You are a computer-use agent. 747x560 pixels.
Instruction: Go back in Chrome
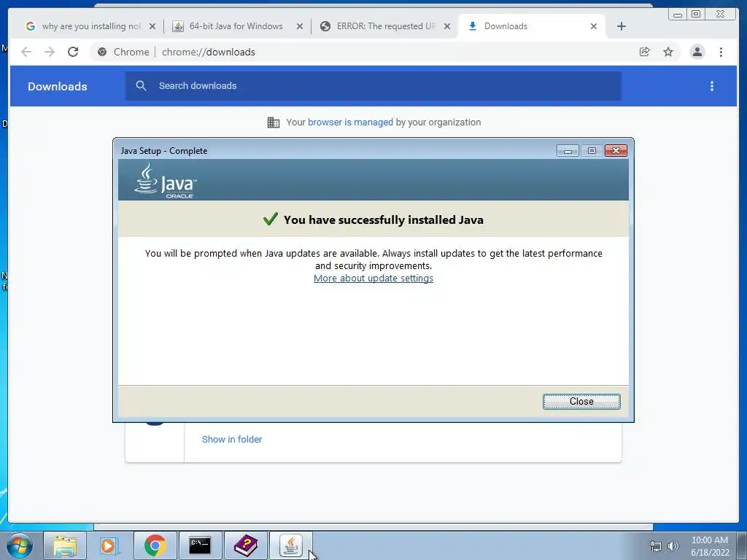[x=26, y=52]
